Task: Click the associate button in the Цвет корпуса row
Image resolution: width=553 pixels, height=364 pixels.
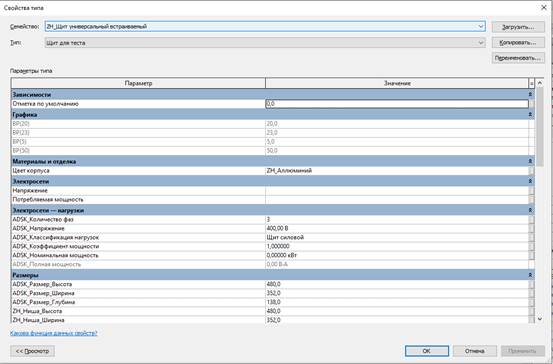Action: [x=531, y=171]
